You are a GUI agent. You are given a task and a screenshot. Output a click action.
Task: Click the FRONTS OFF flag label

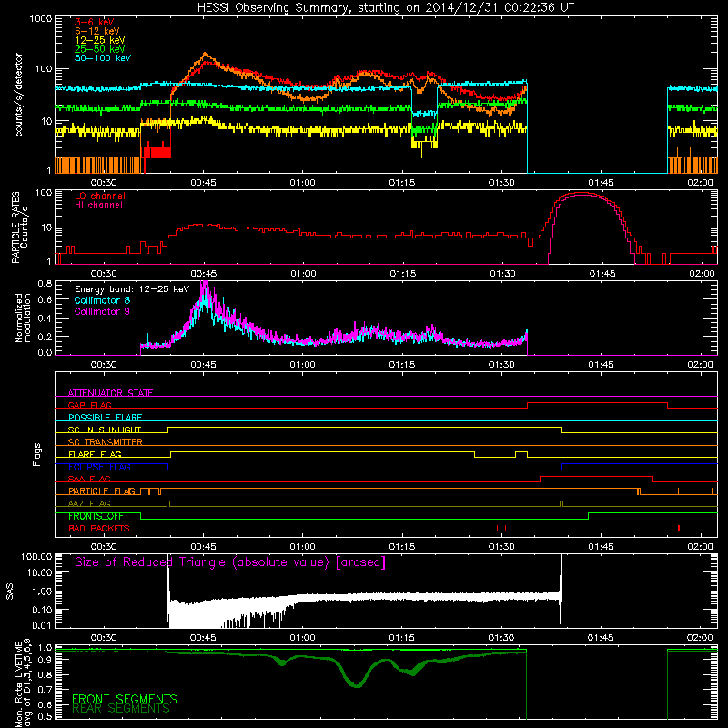point(96,516)
